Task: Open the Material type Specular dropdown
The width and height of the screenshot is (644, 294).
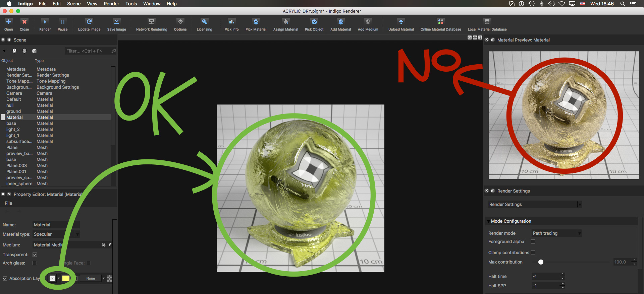Action: pyautogui.click(x=56, y=234)
